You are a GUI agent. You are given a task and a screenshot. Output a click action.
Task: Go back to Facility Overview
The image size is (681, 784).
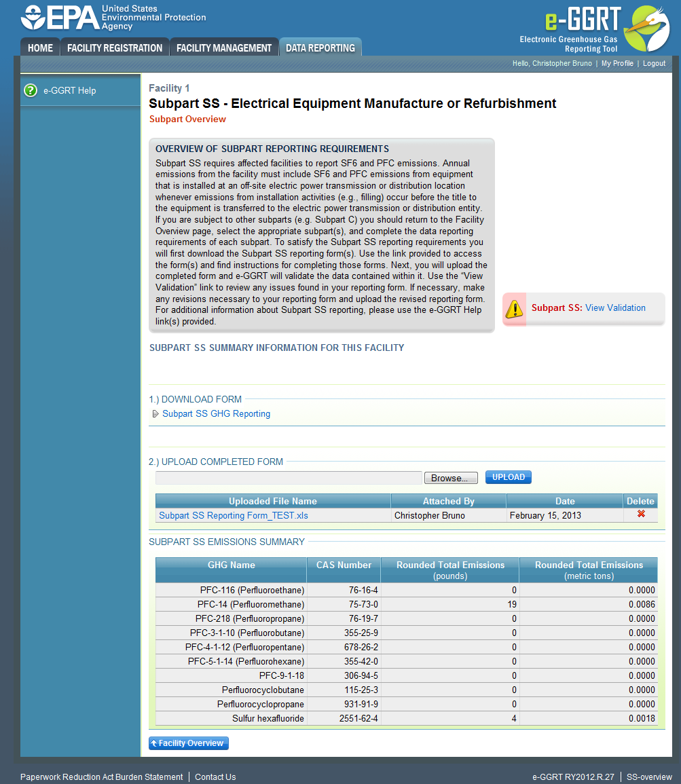tap(189, 743)
